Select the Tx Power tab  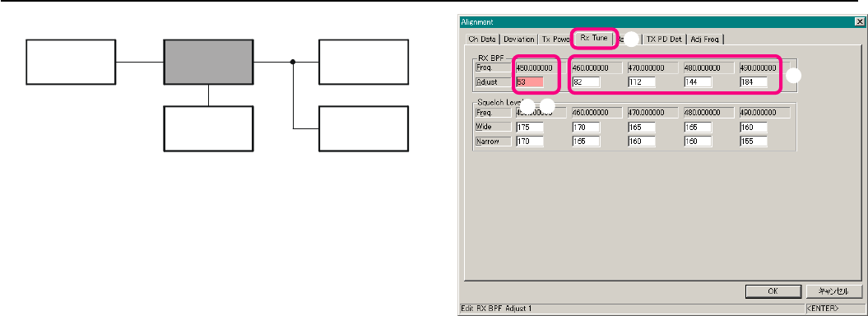556,39
